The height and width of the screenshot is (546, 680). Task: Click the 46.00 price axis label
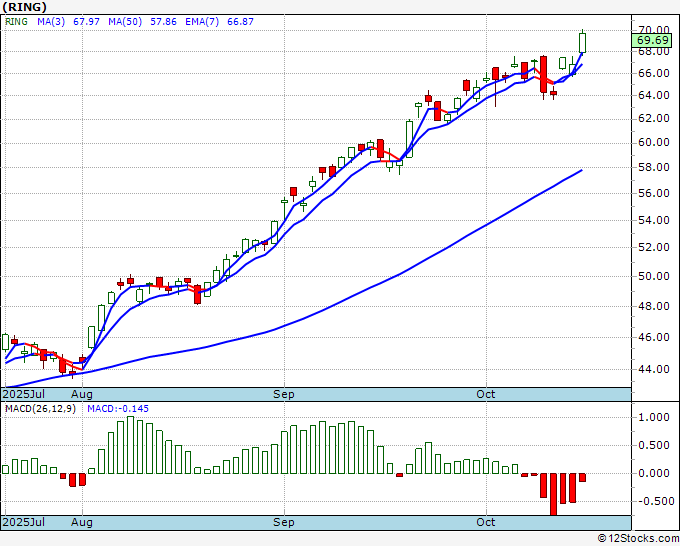654,337
